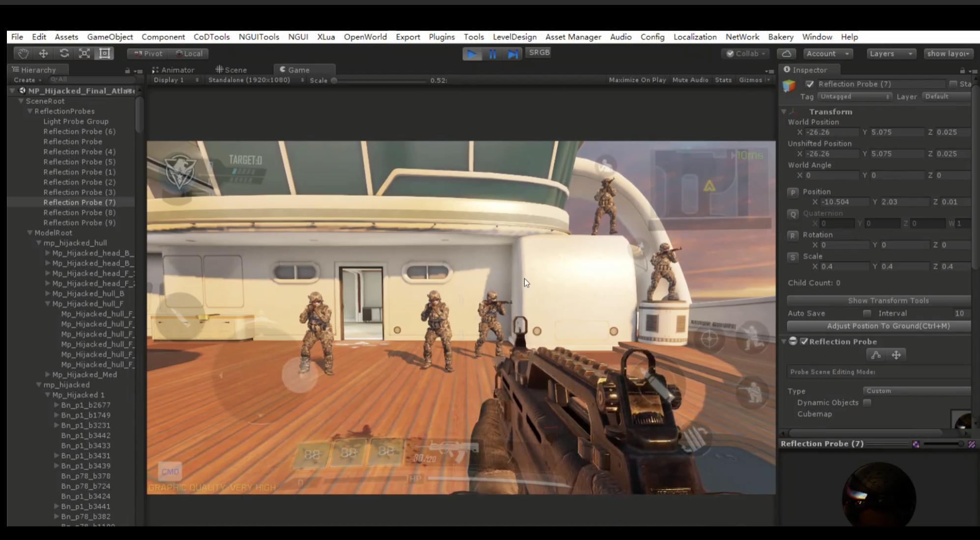Expand the Mp_Hijacked_Med node
Image resolution: width=980 pixels, height=540 pixels.
click(x=48, y=375)
